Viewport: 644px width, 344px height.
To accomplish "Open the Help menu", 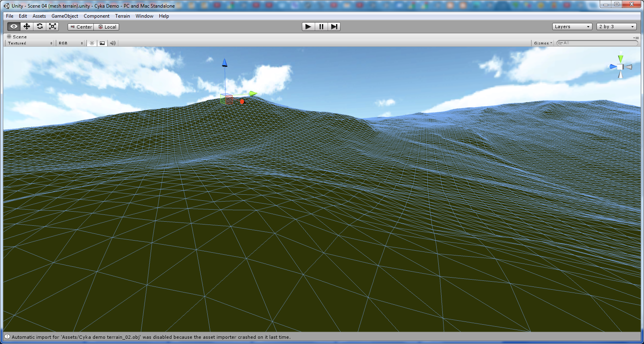I will pos(164,16).
